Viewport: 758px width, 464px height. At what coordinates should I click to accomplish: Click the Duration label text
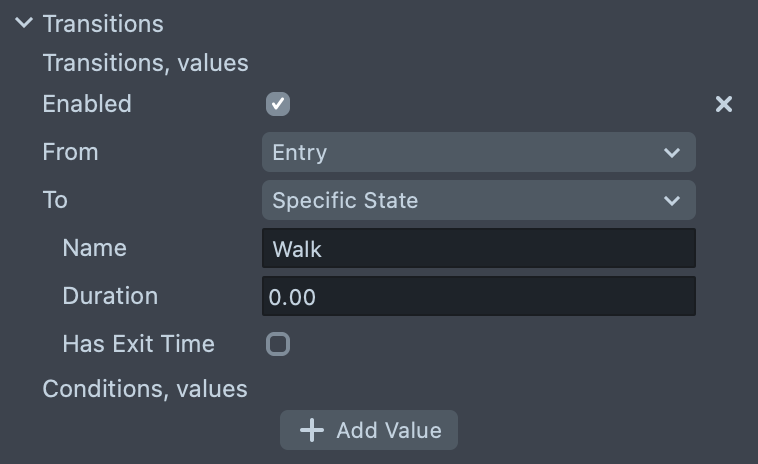(x=110, y=296)
